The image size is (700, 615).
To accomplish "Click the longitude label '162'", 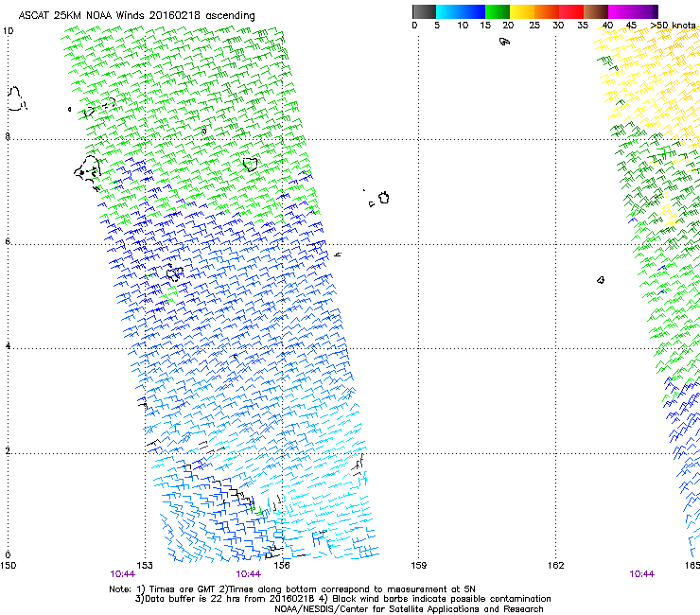I will click(x=556, y=566).
